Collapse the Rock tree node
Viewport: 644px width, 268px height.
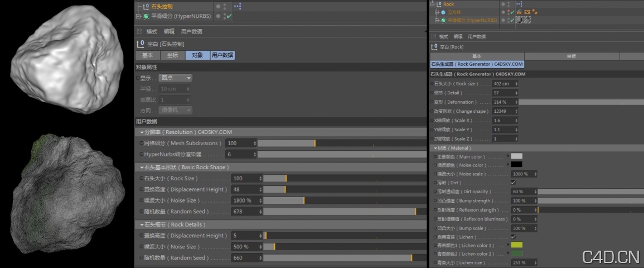pyautogui.click(x=432, y=4)
